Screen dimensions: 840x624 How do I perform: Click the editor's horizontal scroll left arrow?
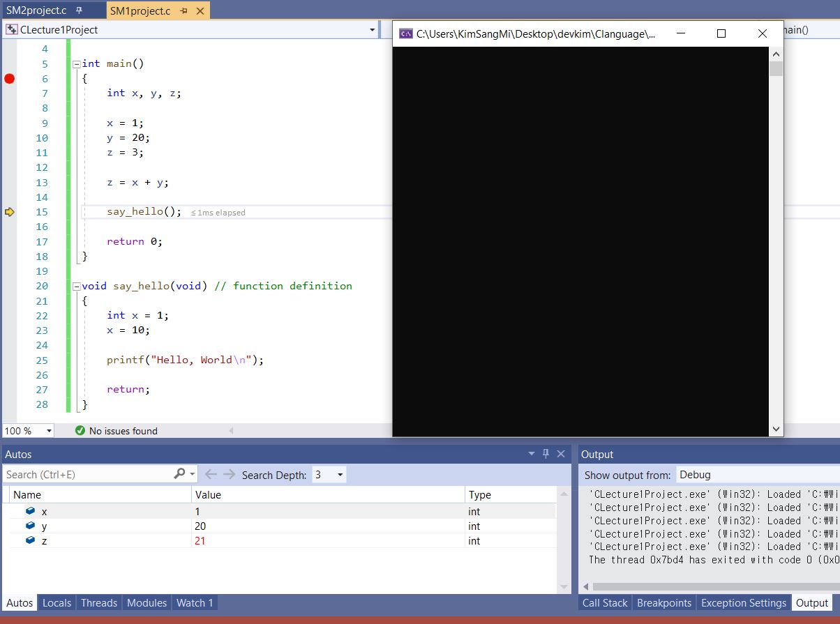point(231,431)
